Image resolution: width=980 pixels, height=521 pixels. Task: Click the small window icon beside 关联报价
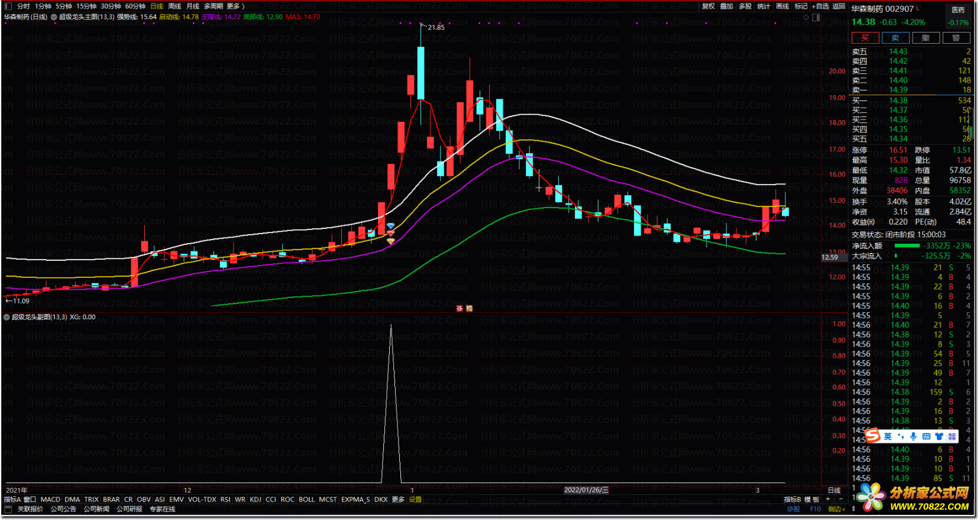tap(8, 510)
